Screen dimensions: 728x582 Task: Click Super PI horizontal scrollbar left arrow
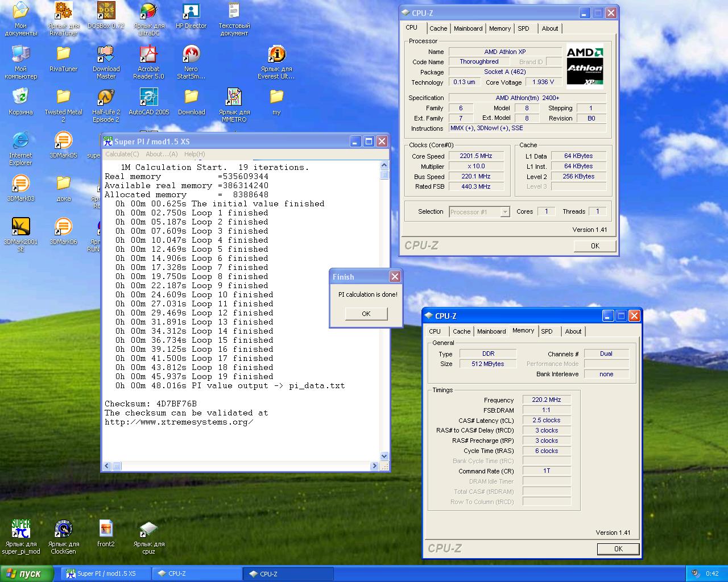coord(107,466)
